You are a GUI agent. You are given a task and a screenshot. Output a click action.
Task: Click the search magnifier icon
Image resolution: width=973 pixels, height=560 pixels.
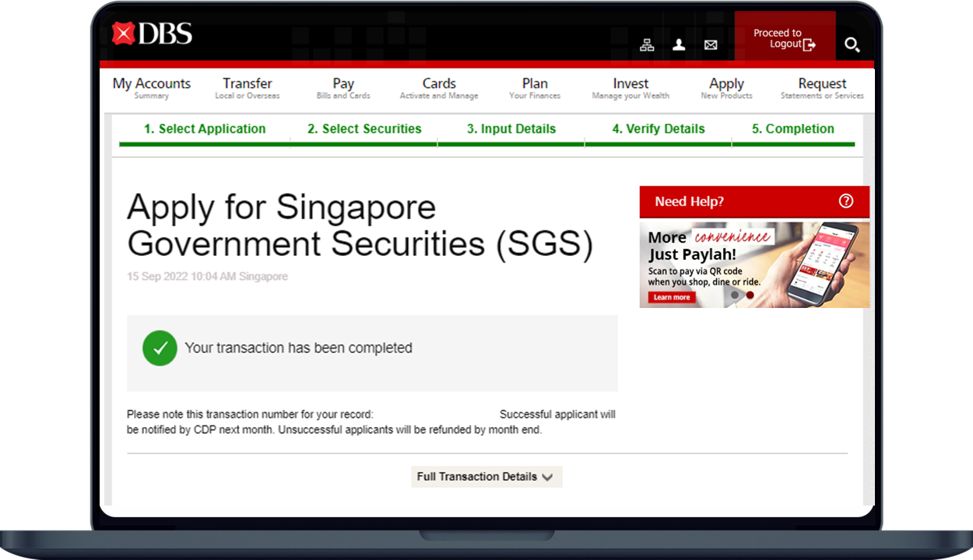point(852,45)
